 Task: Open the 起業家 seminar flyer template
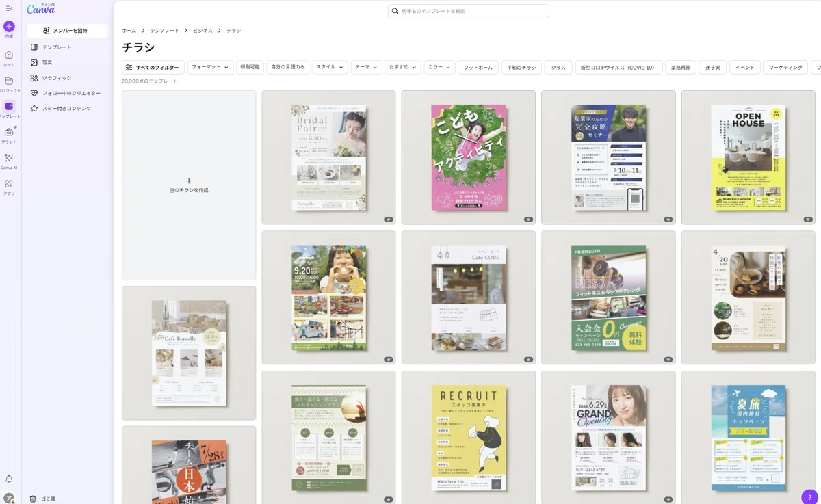608,157
